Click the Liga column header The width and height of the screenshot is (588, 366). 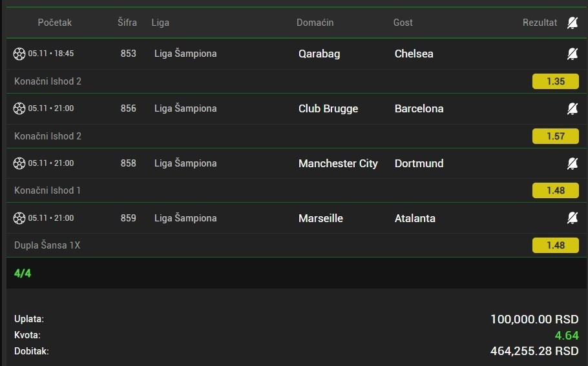click(160, 23)
